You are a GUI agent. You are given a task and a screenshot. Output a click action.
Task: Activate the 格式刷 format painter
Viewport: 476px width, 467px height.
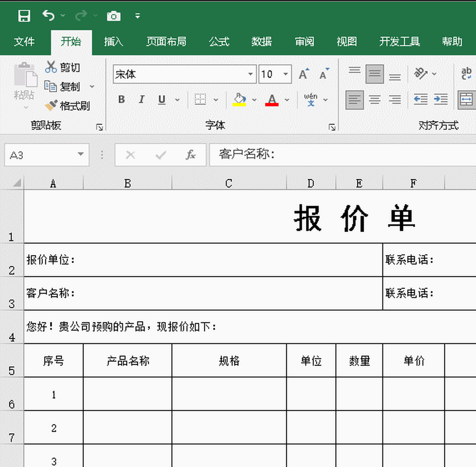click(67, 106)
